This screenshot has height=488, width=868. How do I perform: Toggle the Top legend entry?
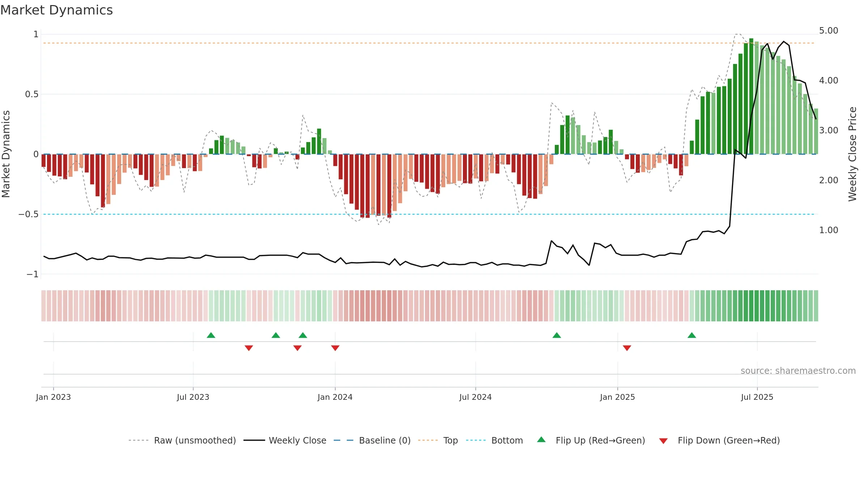[x=438, y=440]
